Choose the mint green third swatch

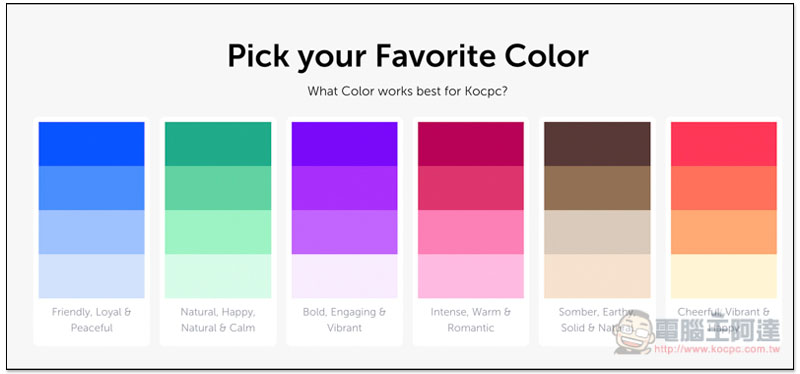tap(218, 232)
